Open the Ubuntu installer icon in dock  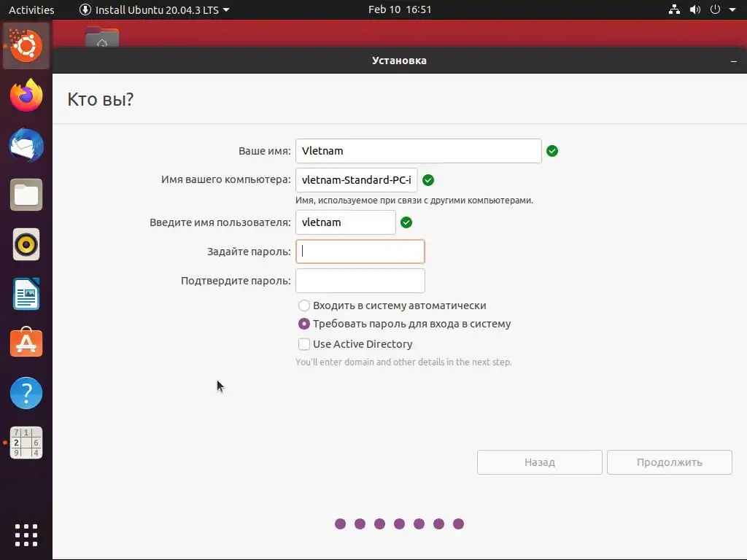click(26, 46)
